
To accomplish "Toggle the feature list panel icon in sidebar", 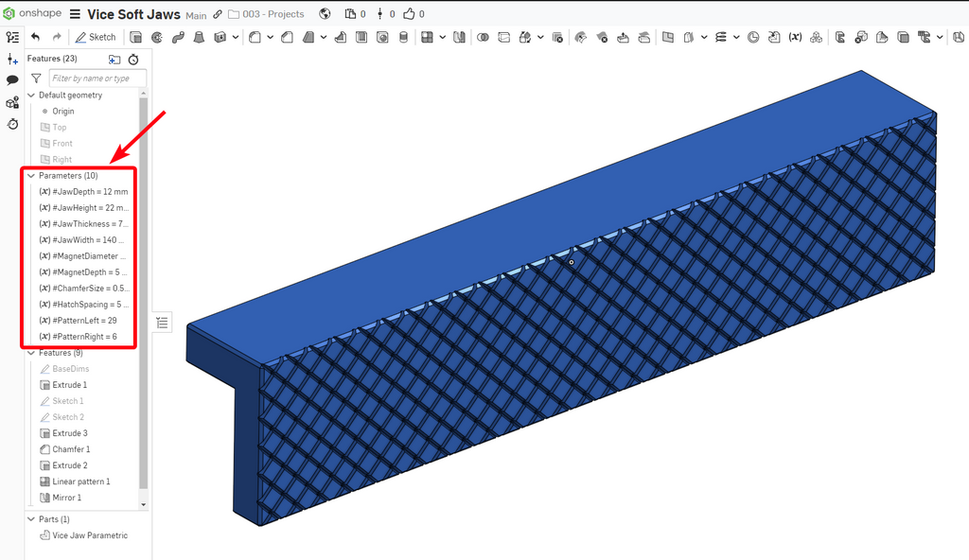I will [12, 37].
